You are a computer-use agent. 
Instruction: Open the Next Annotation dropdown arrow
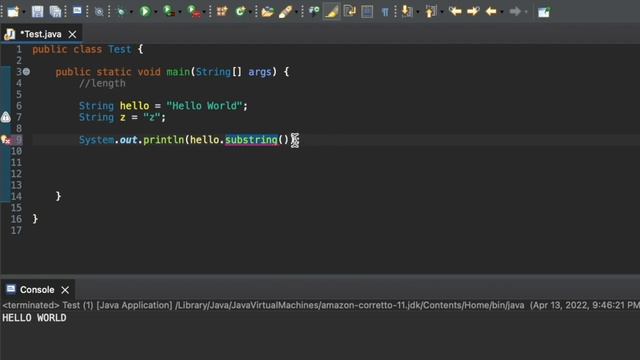coord(418,12)
